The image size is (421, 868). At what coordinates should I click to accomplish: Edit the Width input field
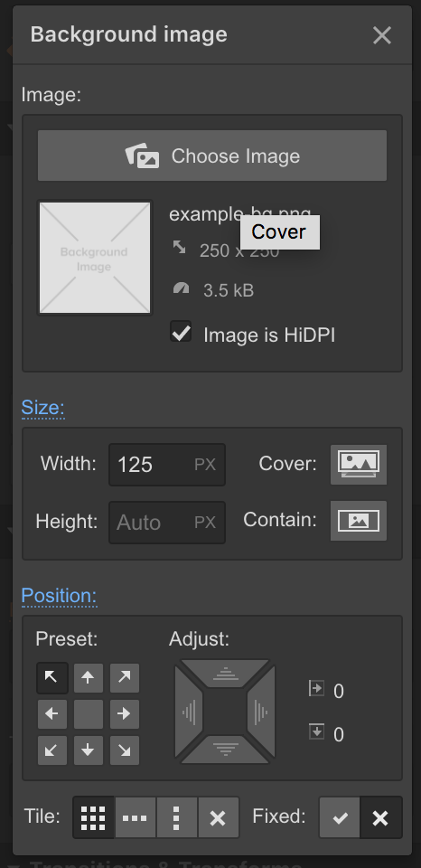[x=166, y=465]
